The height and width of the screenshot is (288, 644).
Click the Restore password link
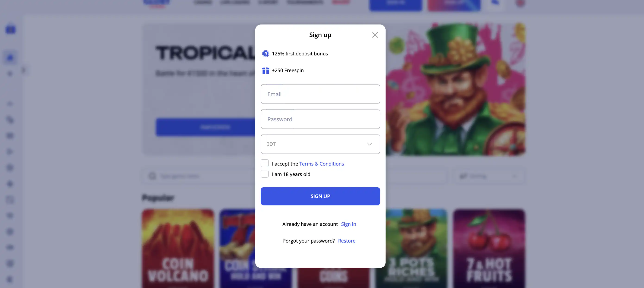click(x=347, y=241)
